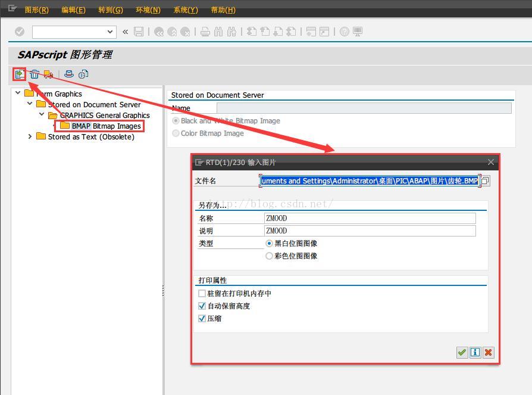532x395 pixels.
Task: Click the Name field under Stored on Document Server
Action: pos(364,108)
